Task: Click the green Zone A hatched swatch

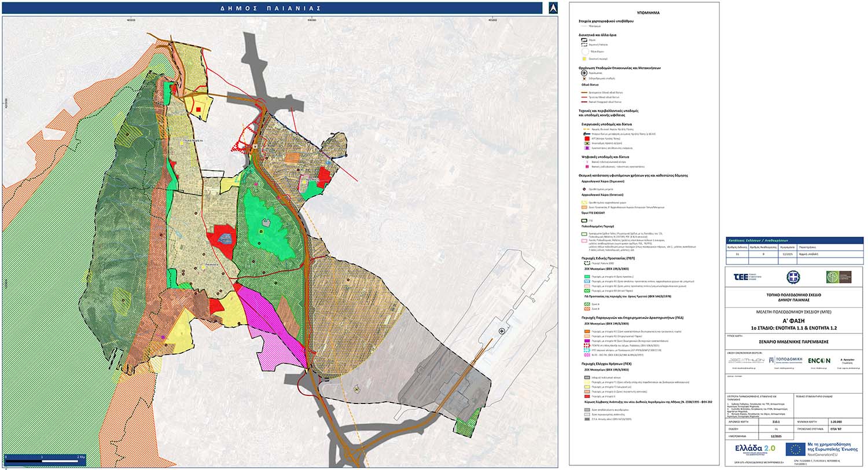Action: click(584, 303)
